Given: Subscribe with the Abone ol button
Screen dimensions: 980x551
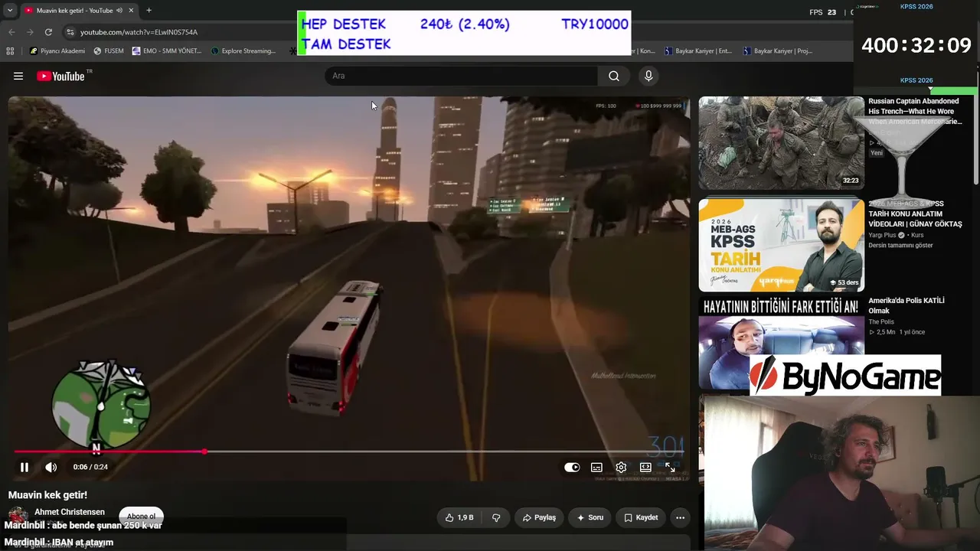Looking at the screenshot, I should tap(141, 516).
